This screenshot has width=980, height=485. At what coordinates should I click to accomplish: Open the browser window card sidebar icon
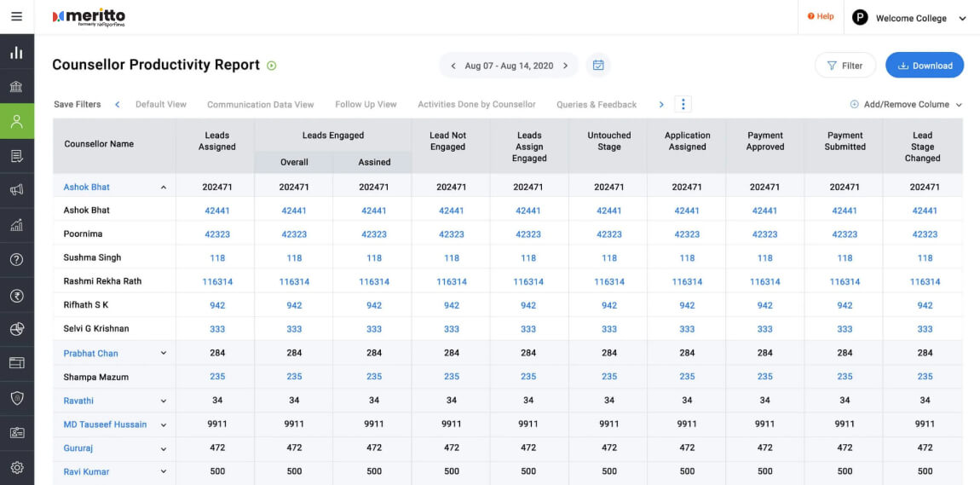pyautogui.click(x=17, y=362)
